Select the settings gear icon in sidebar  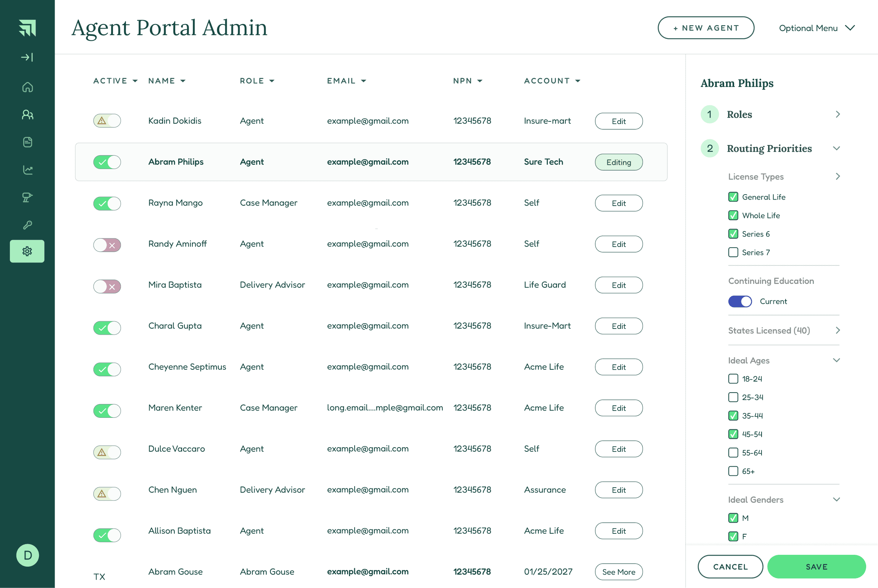(27, 251)
